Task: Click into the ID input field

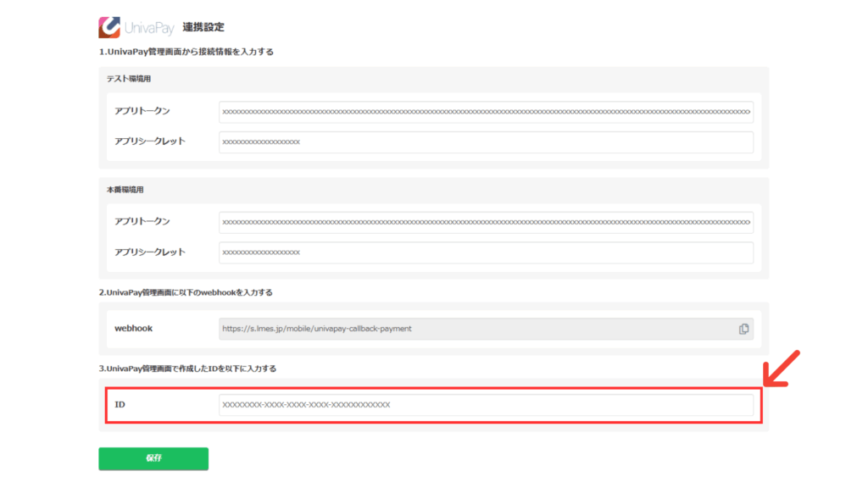Action: coord(486,405)
